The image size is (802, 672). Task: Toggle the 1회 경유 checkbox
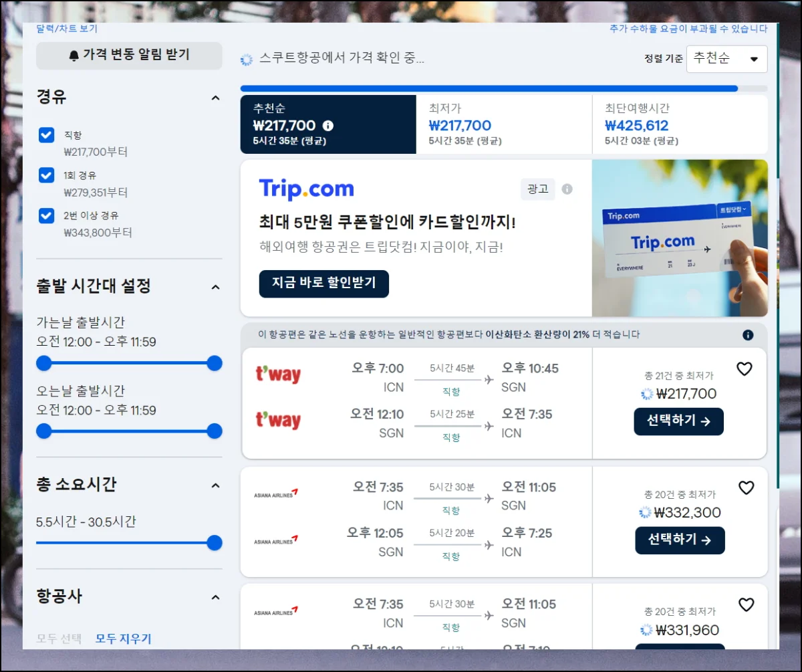[46, 175]
